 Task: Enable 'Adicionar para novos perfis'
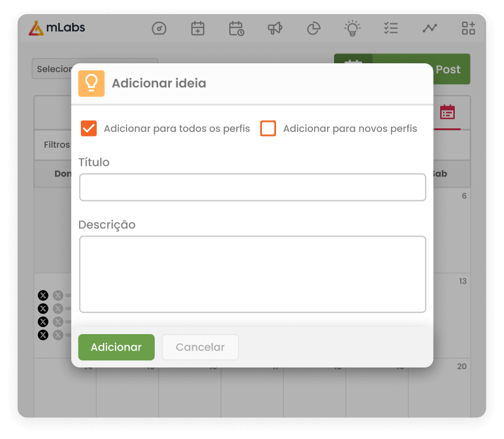point(268,128)
